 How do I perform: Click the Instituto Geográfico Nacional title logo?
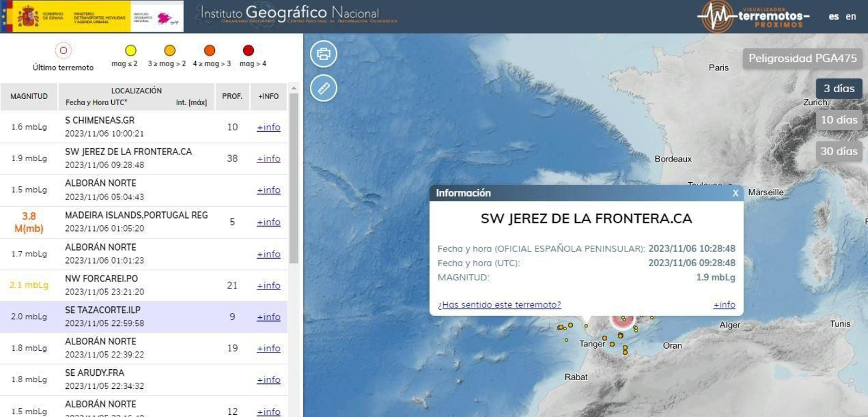pos(298,15)
